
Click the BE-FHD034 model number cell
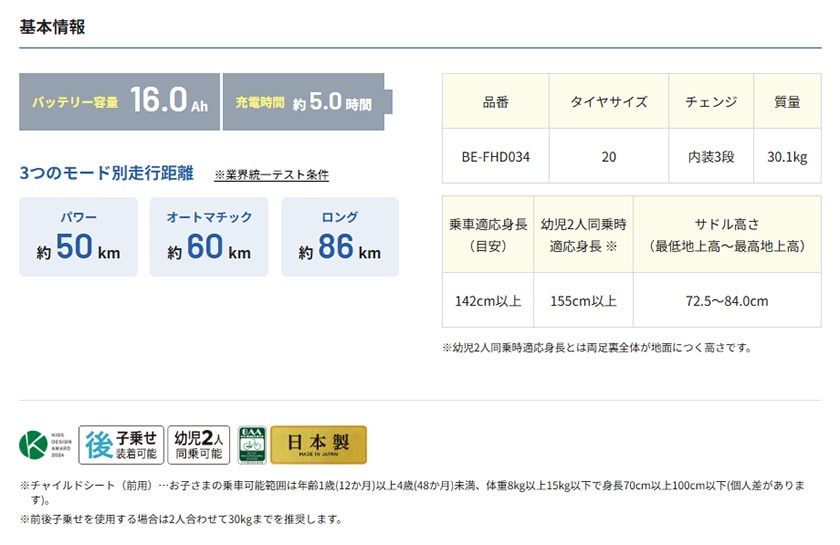tap(496, 156)
